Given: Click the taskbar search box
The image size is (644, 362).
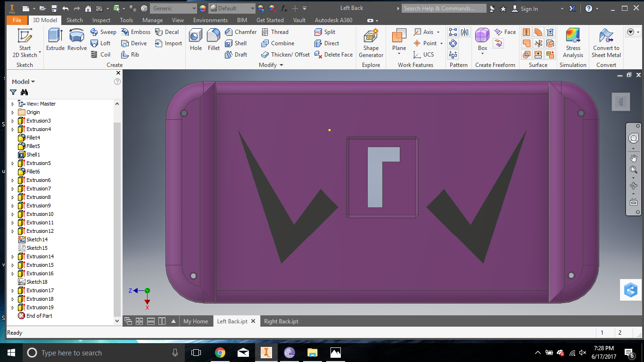Looking at the screenshot, I should pyautogui.click(x=103, y=353).
